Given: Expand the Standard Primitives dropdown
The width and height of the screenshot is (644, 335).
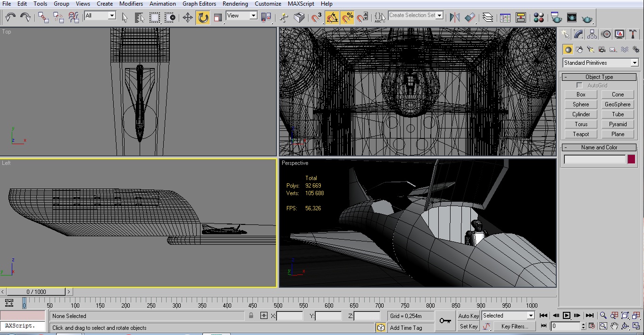Looking at the screenshot, I should (x=635, y=63).
